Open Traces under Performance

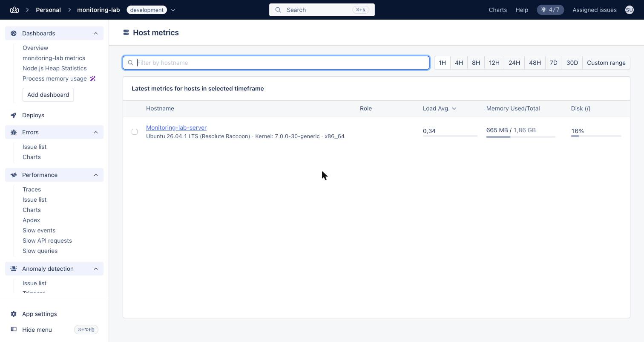(x=32, y=189)
